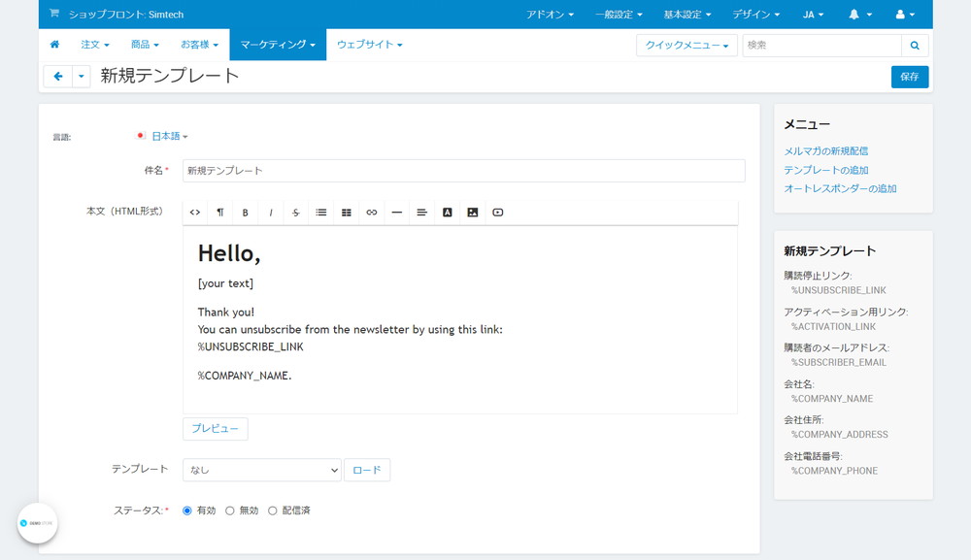The height and width of the screenshot is (560, 971).
Task: Apply bold formatting in the editor
Action: pyautogui.click(x=246, y=213)
